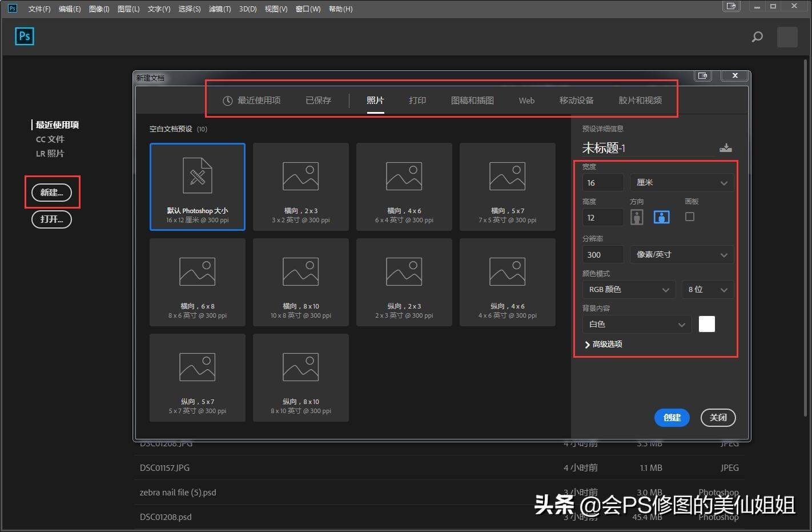The image size is (812, 532).
Task: Select CC 文件 in the left sidebar
Action: pyautogui.click(x=50, y=139)
